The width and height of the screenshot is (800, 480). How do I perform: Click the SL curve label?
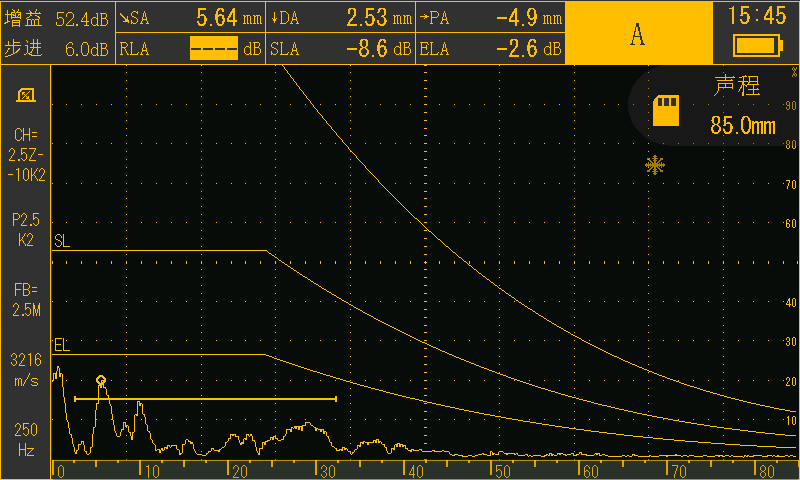point(62,241)
